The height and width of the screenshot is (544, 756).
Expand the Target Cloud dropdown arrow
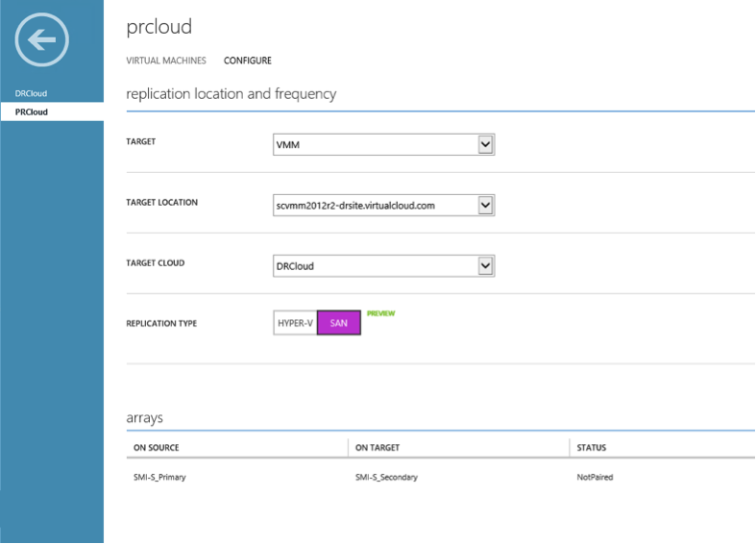(485, 266)
